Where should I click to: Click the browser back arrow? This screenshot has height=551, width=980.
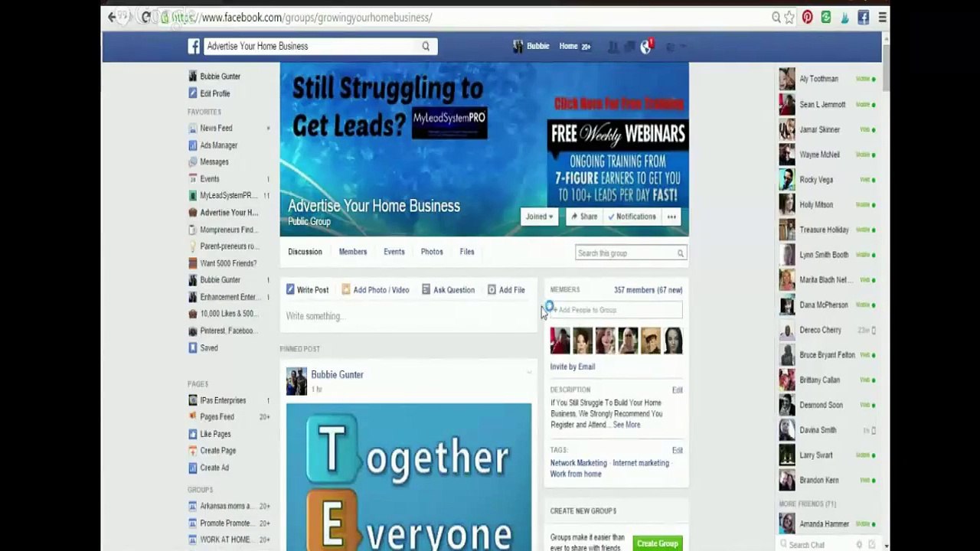click(112, 17)
